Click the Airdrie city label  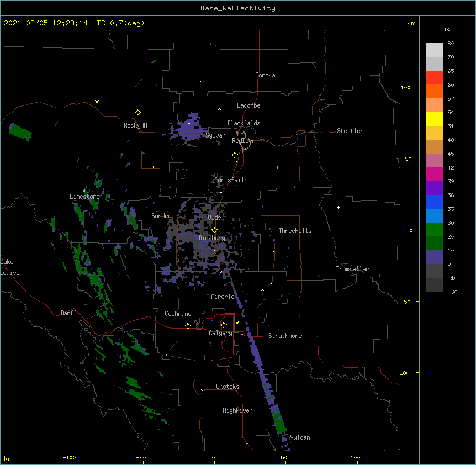tap(223, 297)
